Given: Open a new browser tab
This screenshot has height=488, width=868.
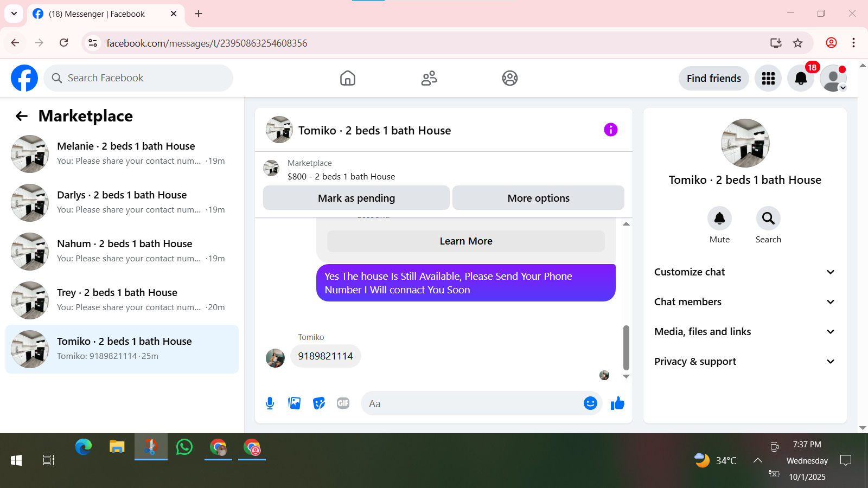Looking at the screenshot, I should [x=199, y=14].
